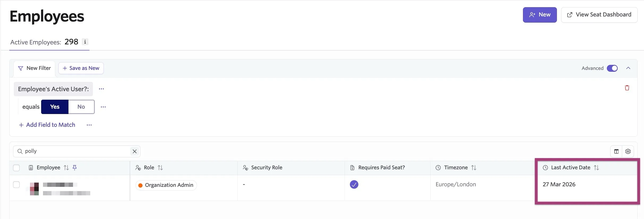This screenshot has height=219, width=644.
Task: Open the New Filter tab
Action: (35, 68)
